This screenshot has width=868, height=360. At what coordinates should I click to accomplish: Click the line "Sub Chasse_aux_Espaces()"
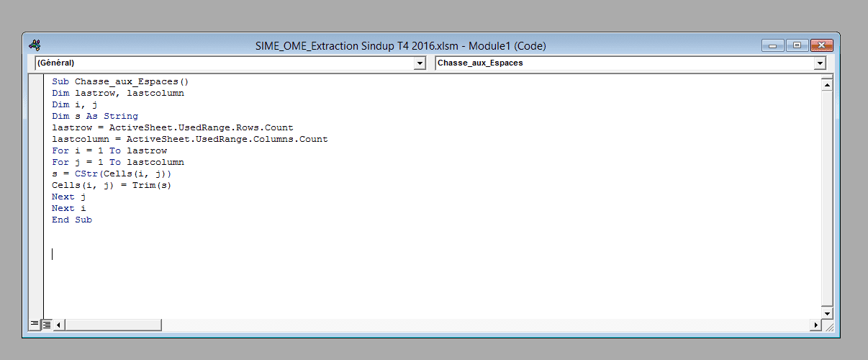pyautogui.click(x=120, y=81)
